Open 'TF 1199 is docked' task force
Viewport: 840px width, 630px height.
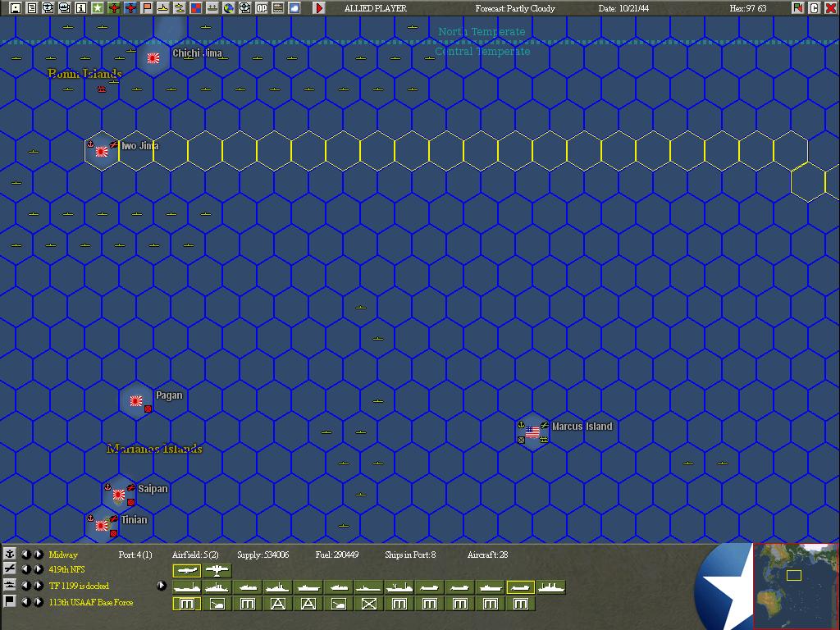click(79, 586)
